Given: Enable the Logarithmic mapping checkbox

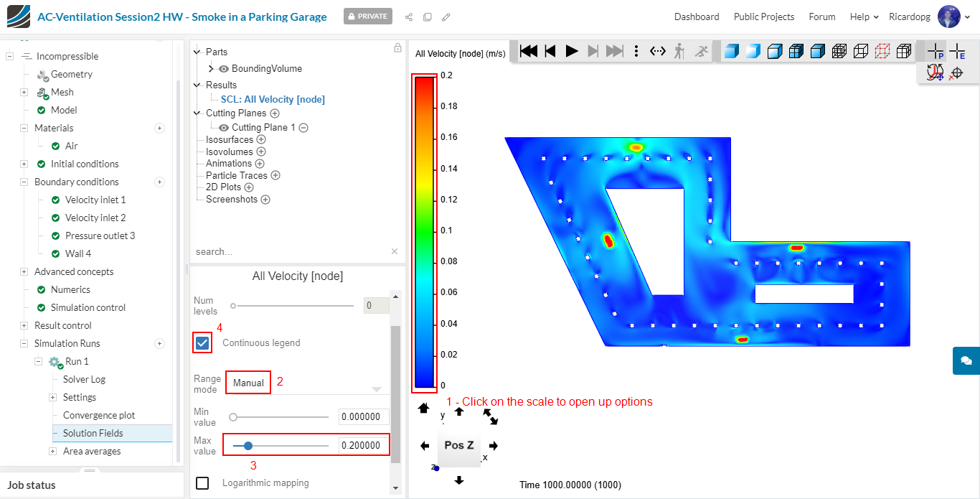Looking at the screenshot, I should 202,483.
